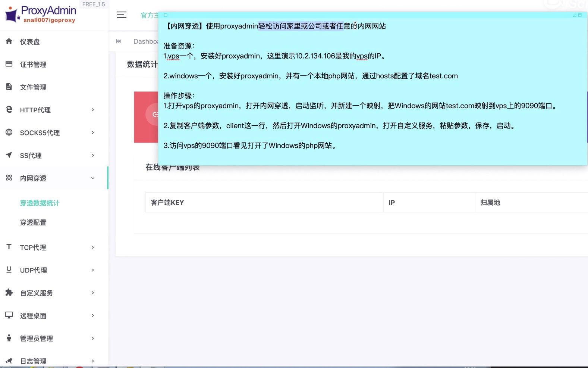This screenshot has width=588, height=368.
Task: Click the HTTP proxy icon
Action: coord(9,109)
